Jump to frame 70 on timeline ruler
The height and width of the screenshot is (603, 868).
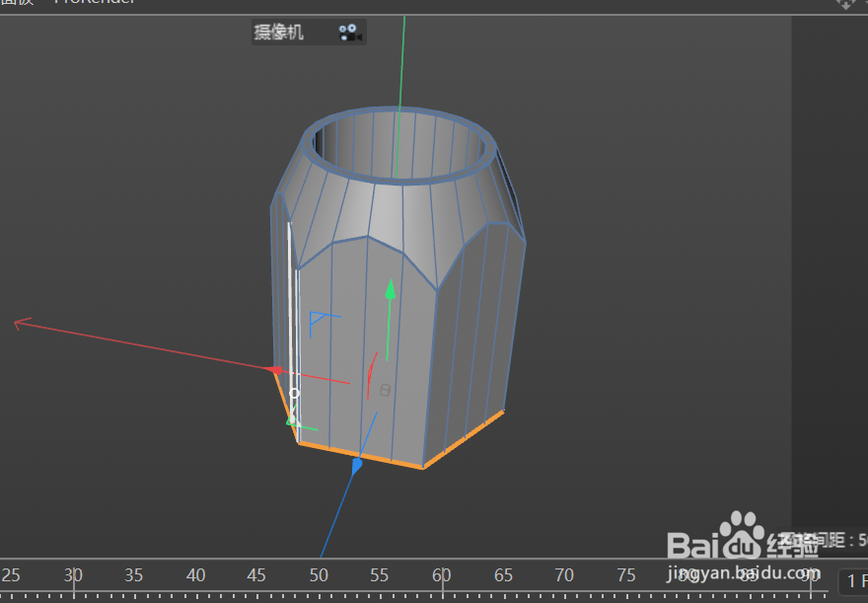point(564,575)
